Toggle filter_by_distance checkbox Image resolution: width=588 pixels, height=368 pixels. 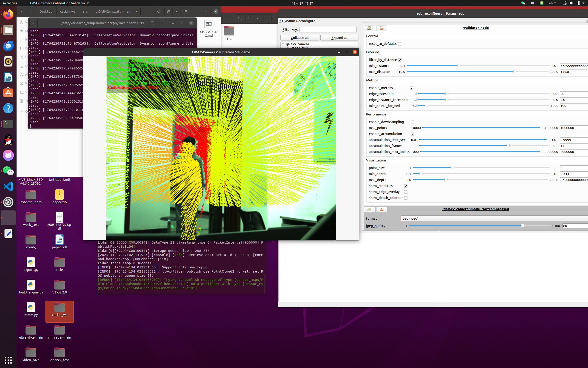point(400,60)
